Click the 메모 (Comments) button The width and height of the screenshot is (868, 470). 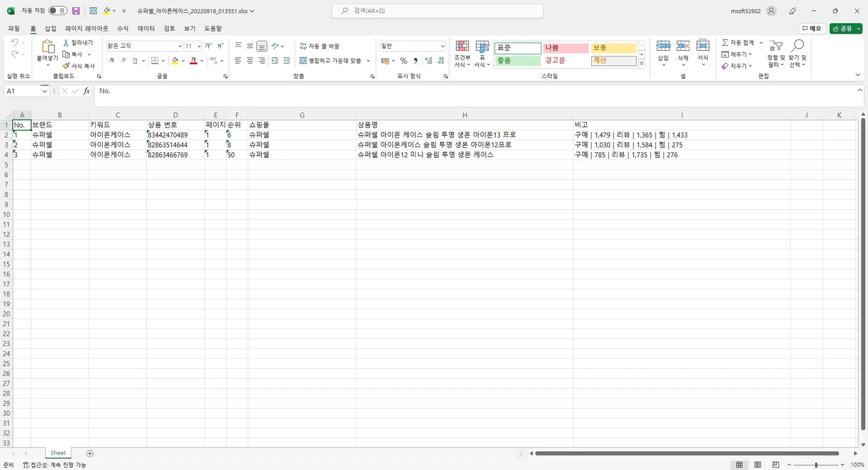click(x=812, y=29)
